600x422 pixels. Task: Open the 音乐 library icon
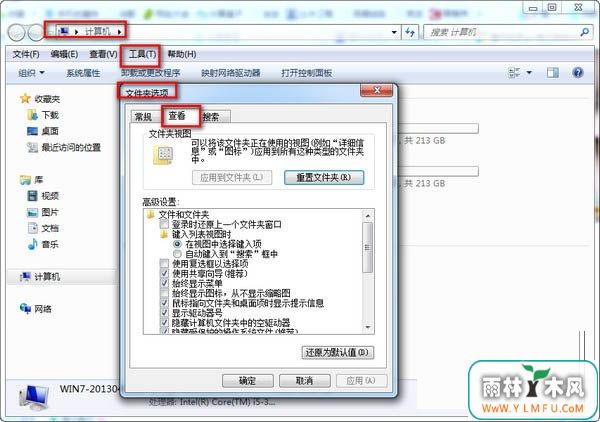click(33, 244)
